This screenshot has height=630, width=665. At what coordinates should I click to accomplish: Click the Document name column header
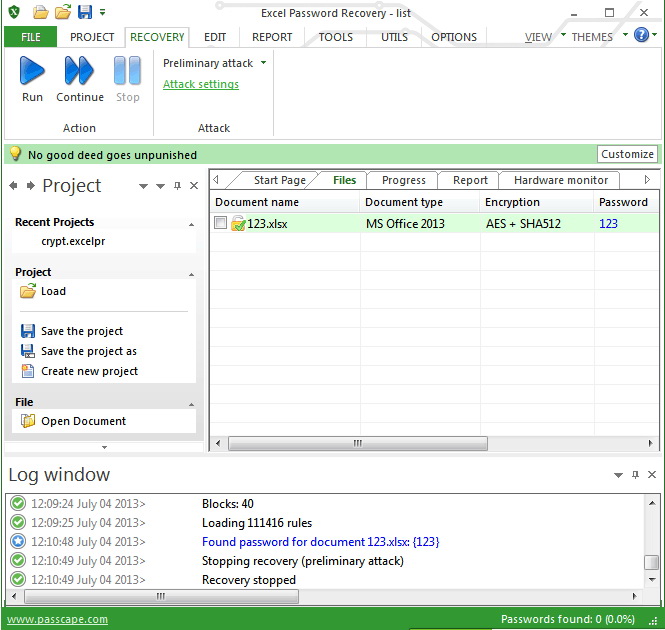pos(285,202)
